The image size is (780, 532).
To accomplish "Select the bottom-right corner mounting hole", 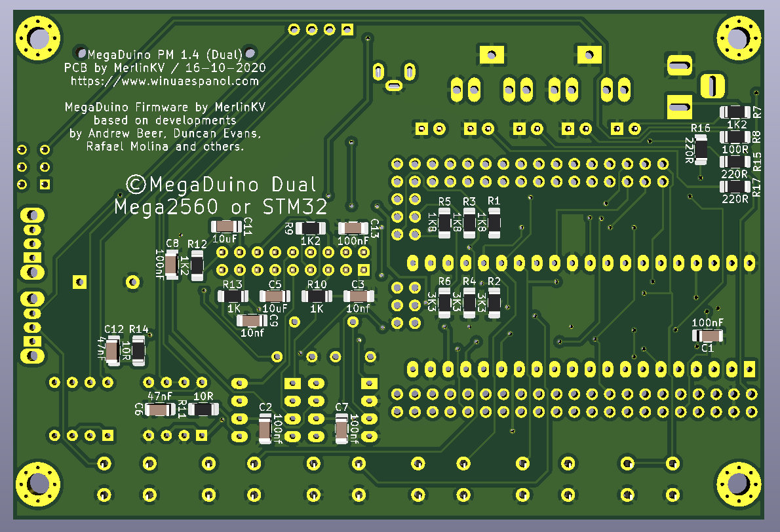I will (738, 484).
